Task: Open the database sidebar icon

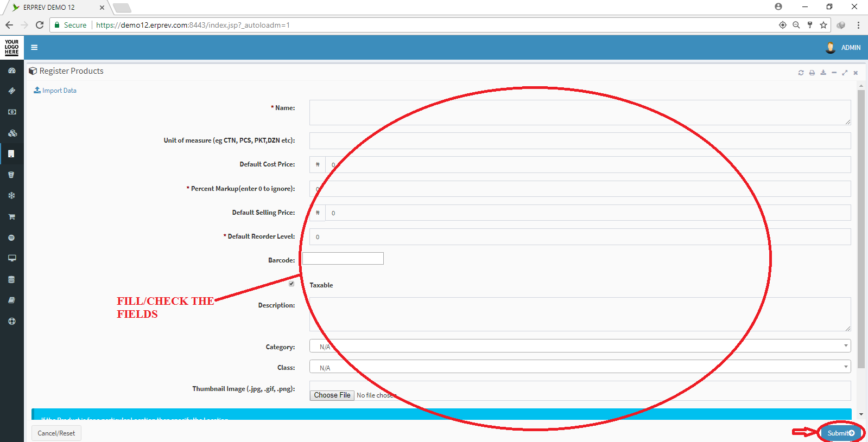Action: coord(11,279)
